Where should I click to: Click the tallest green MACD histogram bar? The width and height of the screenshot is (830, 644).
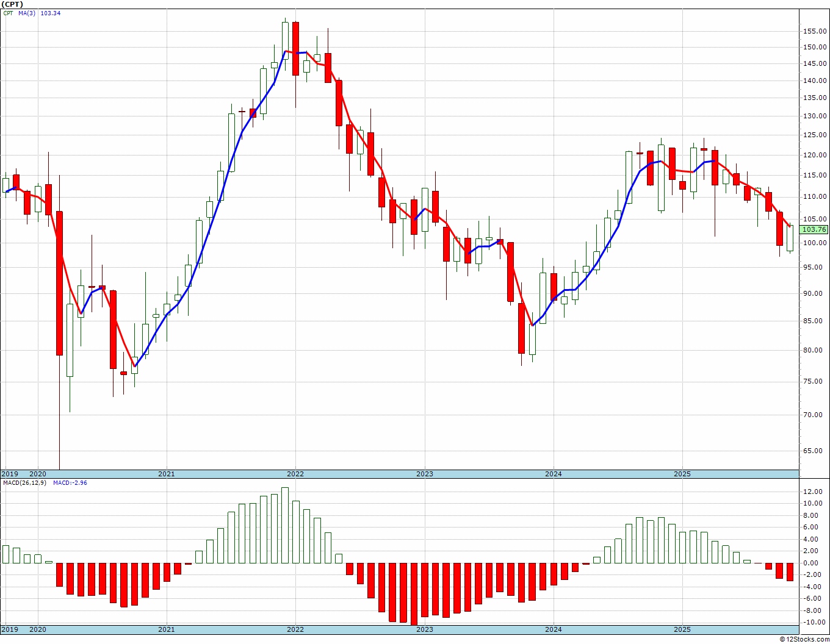point(285,525)
